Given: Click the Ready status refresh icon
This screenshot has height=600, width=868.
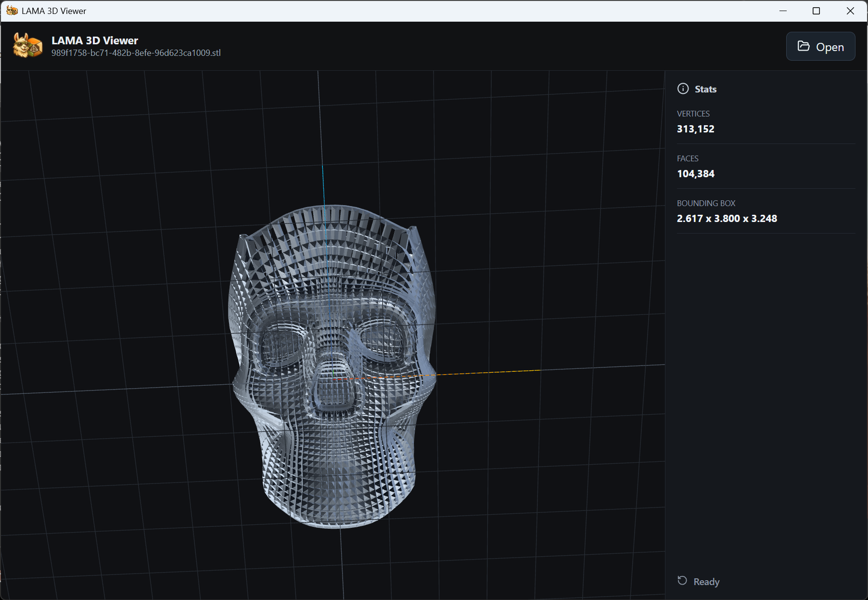Looking at the screenshot, I should coord(682,581).
